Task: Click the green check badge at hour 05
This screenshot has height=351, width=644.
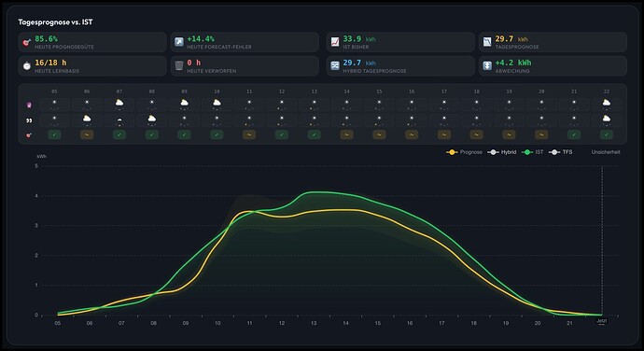Action: pos(54,134)
